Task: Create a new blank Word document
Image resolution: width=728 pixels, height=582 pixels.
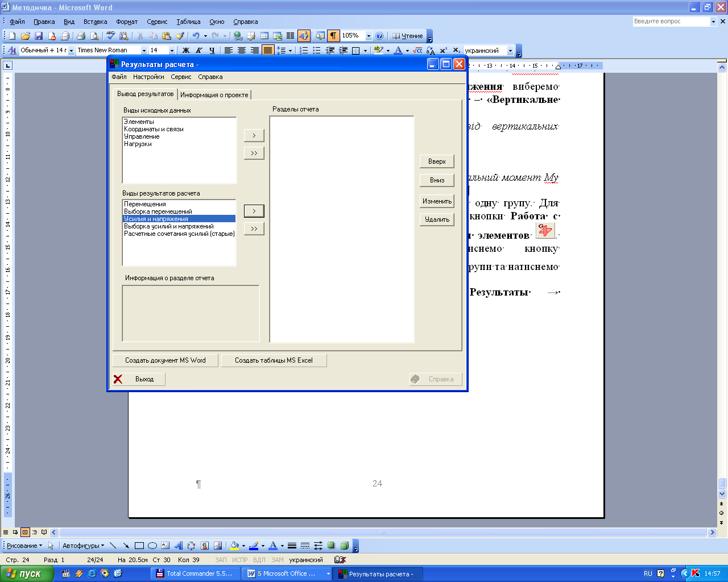Action: [12, 36]
